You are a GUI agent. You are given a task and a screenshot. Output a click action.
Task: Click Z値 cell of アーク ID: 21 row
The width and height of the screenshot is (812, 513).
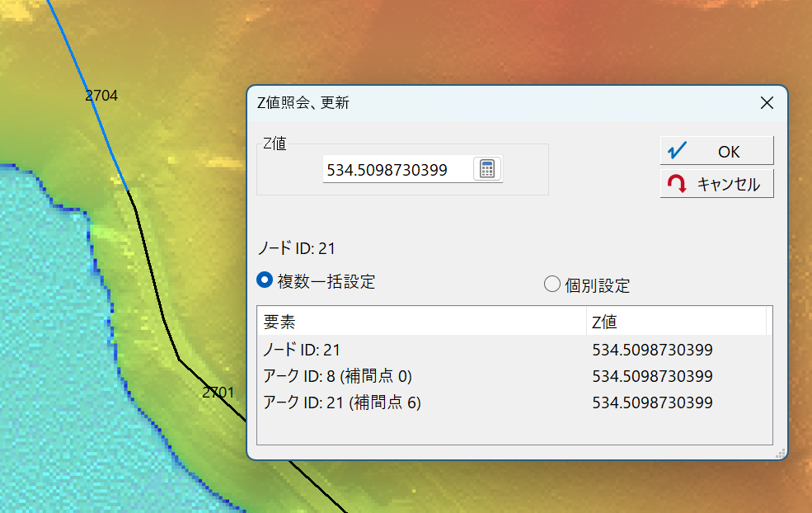(x=651, y=402)
